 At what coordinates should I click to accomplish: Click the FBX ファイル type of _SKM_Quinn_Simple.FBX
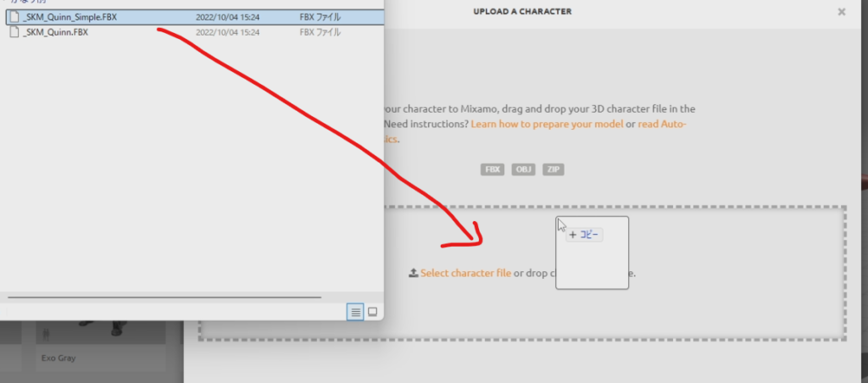coord(320,17)
